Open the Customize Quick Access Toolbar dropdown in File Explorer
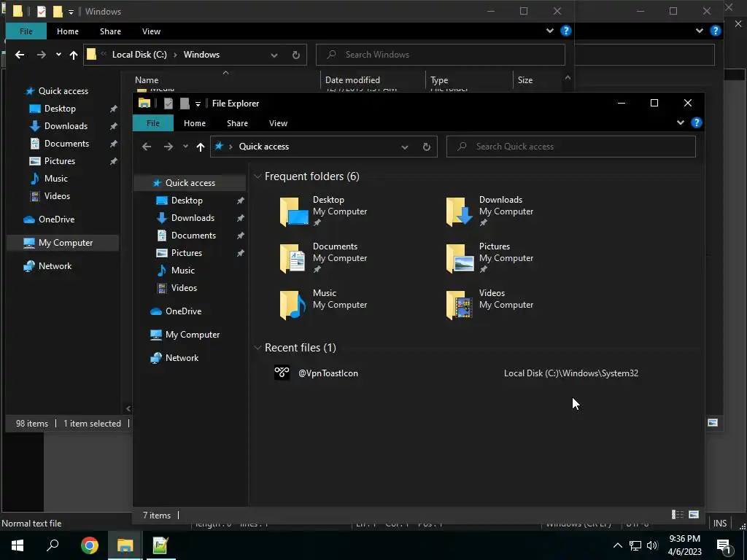 point(198,104)
